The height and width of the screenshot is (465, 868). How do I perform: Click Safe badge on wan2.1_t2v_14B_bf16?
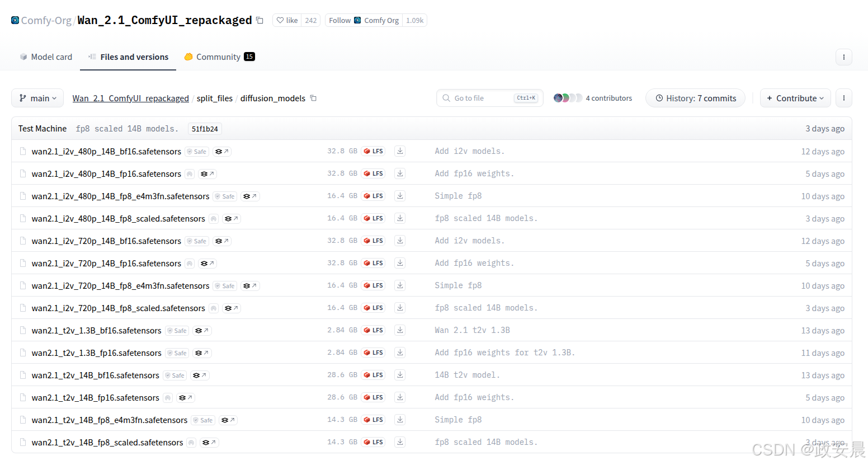[175, 375]
